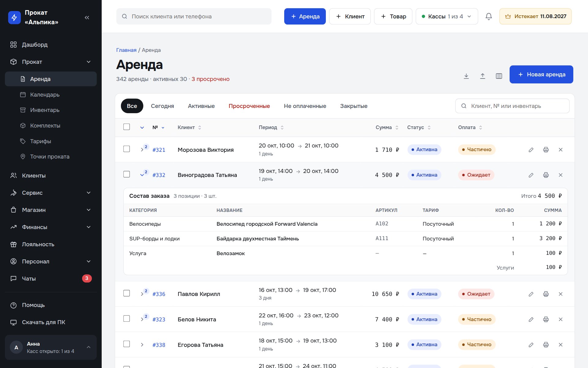Select checkbox for rental #332

click(126, 174)
